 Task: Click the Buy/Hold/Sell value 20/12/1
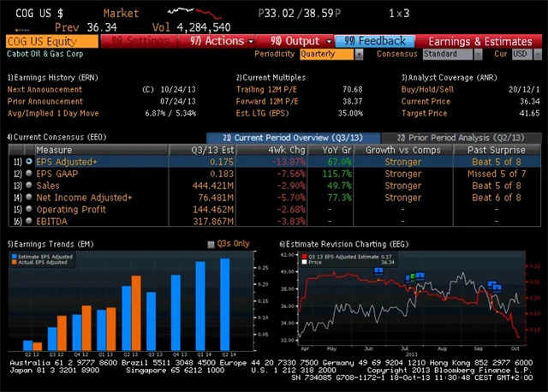(x=524, y=89)
